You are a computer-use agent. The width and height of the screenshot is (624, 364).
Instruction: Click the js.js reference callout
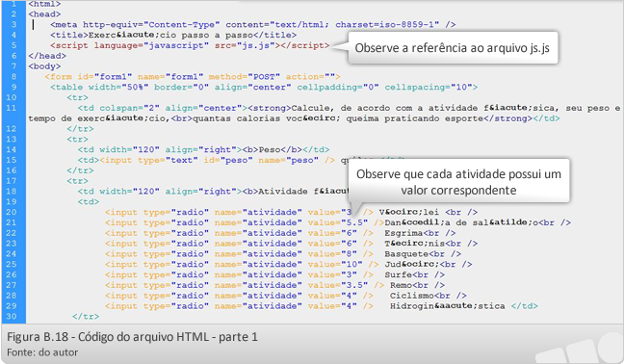point(453,48)
